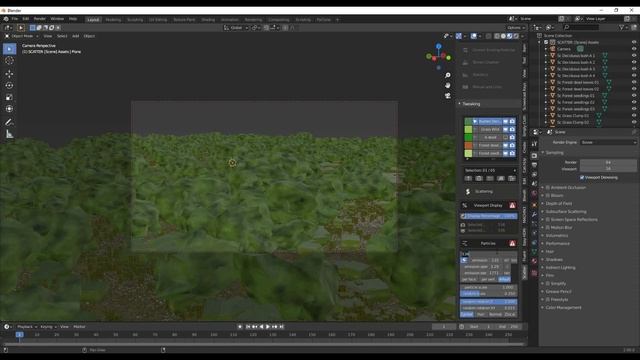640x360 pixels.
Task: Expand the Volumetrics panel
Action: pyautogui.click(x=557, y=236)
